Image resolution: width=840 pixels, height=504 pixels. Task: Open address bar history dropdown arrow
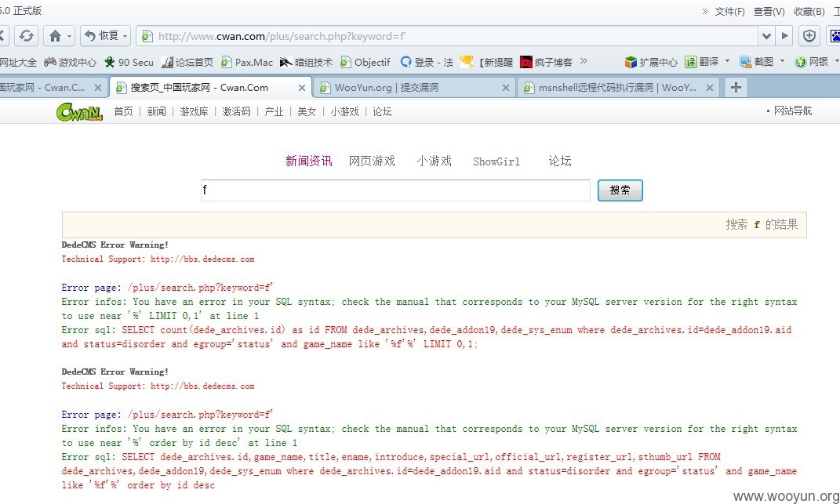tap(766, 36)
